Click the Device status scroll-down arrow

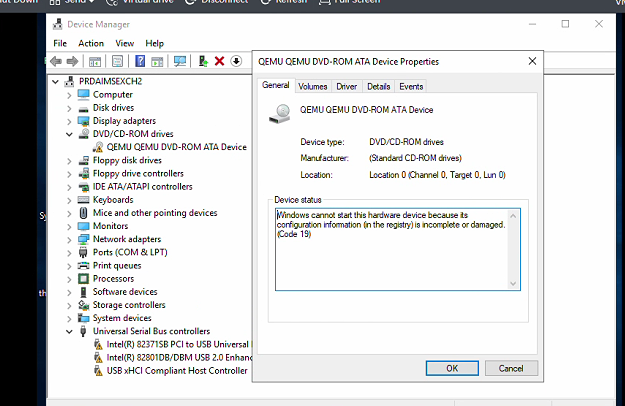513,284
